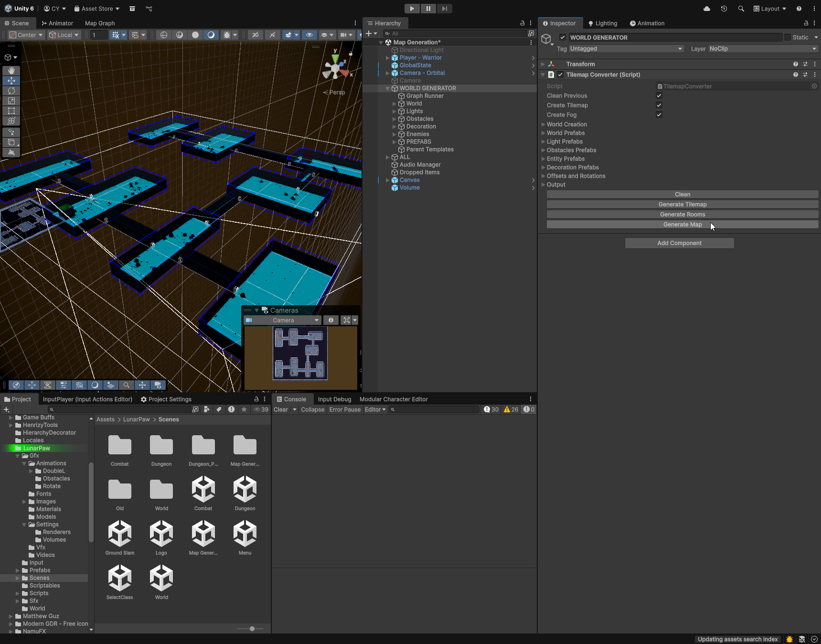Open the Unity Cloud icon
The width and height of the screenshot is (821, 644).
pos(707,9)
